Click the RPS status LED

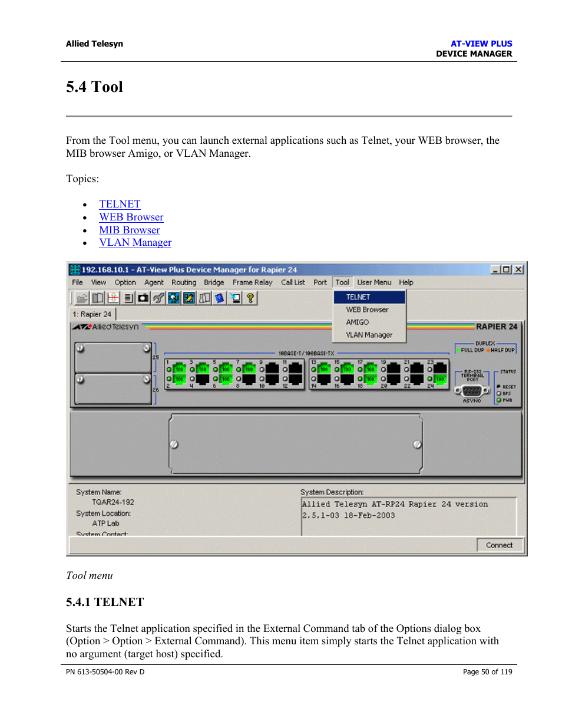point(499,393)
